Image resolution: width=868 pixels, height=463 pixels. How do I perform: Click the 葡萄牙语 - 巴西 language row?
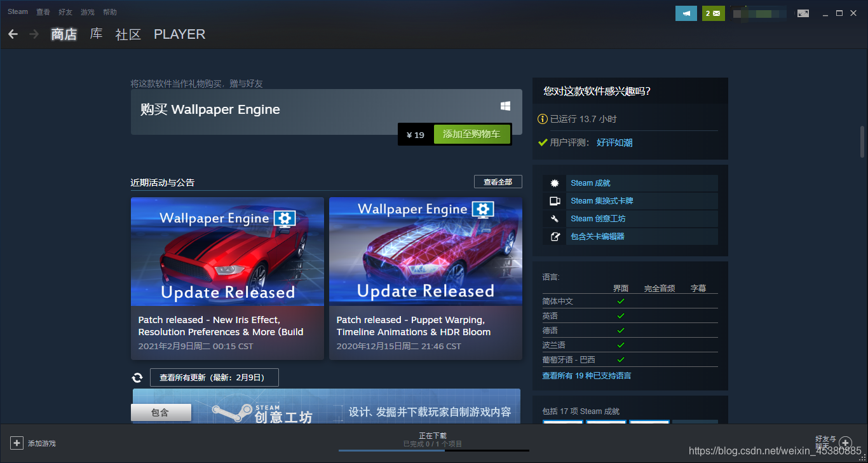point(630,359)
